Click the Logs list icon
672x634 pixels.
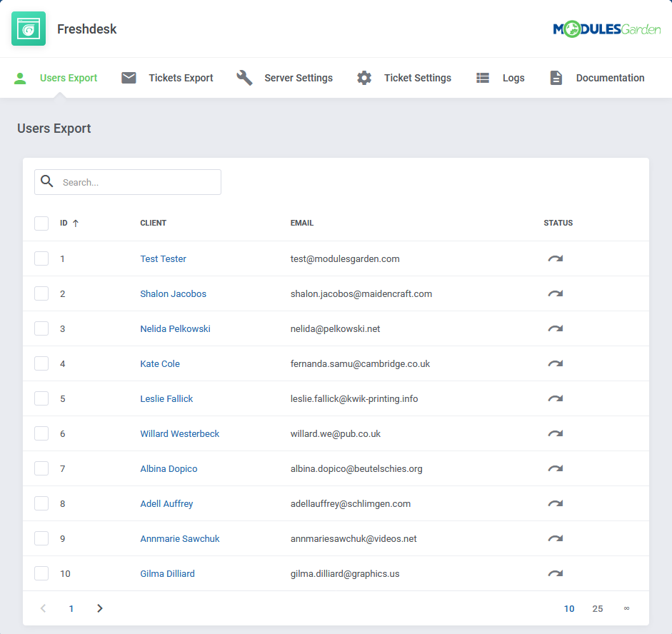tap(483, 78)
